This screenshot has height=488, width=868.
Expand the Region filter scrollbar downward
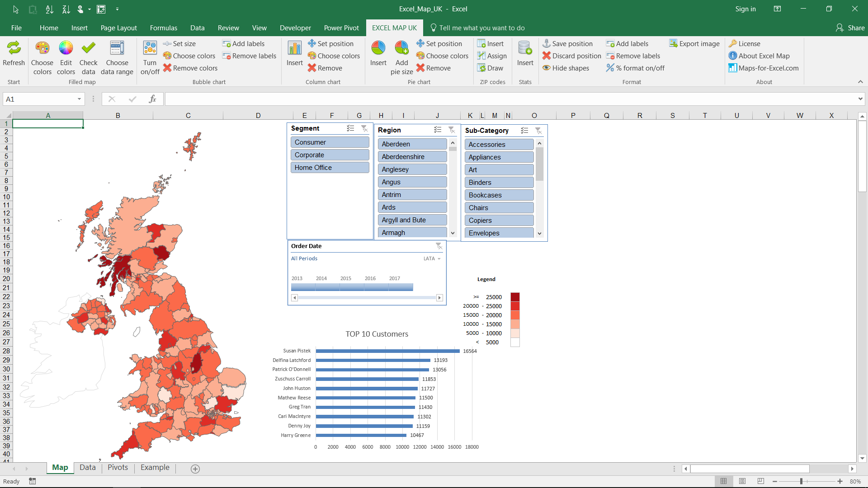pos(453,232)
